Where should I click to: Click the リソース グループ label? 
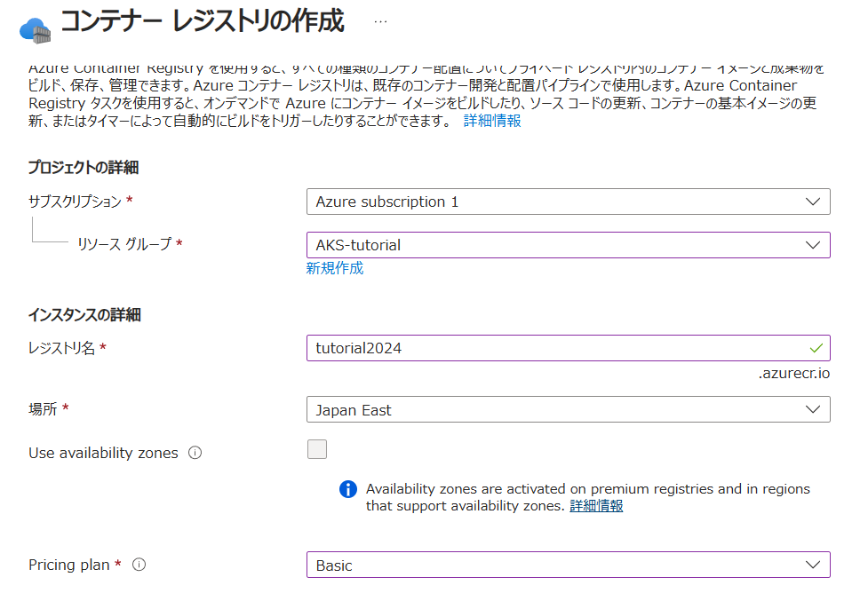[124, 244]
